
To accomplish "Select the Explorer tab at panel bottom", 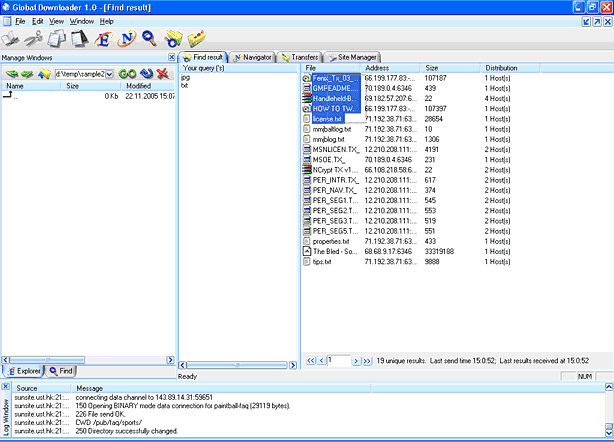I will tap(24, 371).
